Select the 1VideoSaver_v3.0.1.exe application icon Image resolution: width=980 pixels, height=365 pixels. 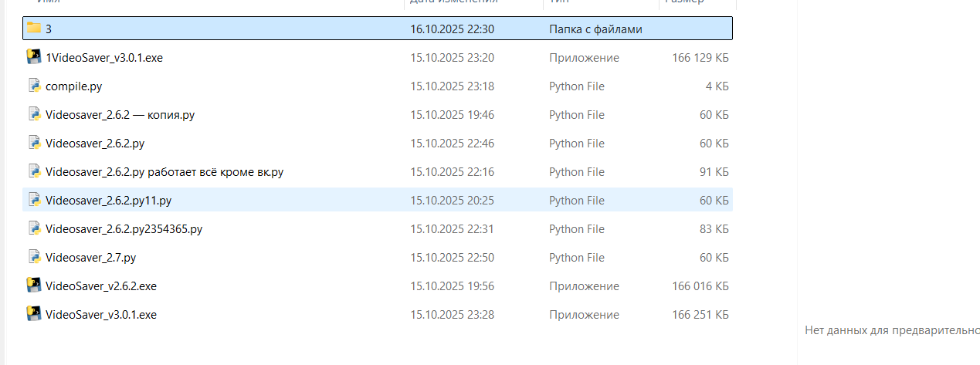pos(33,57)
